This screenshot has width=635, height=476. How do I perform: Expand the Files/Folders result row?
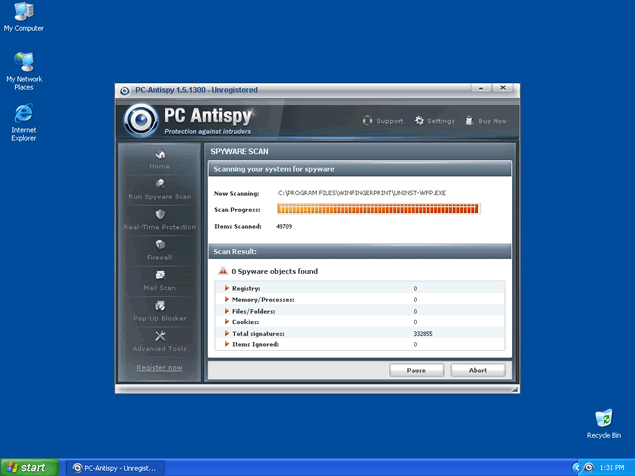[x=225, y=311]
